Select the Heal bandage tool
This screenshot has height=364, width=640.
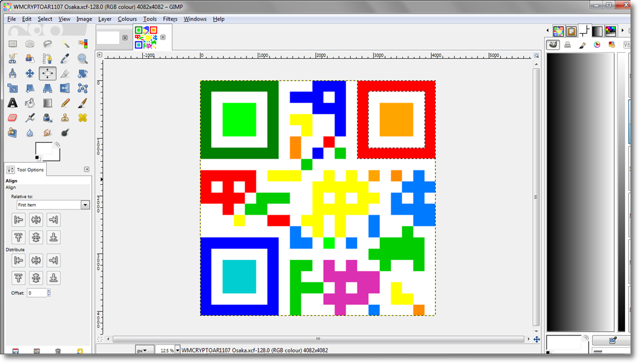pos(82,118)
